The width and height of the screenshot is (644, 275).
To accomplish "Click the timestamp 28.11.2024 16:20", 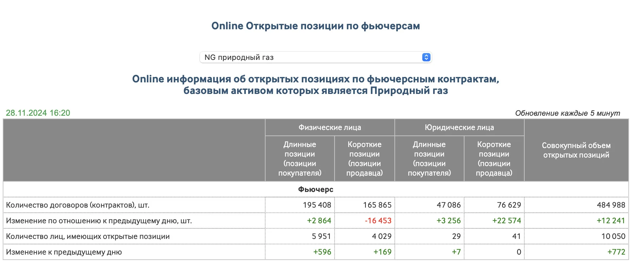I will (x=38, y=113).
